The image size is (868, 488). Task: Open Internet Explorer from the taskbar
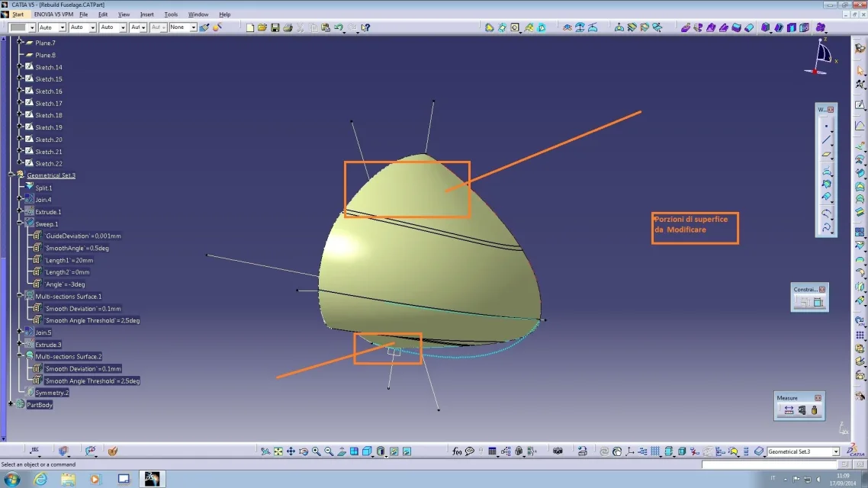(40, 479)
